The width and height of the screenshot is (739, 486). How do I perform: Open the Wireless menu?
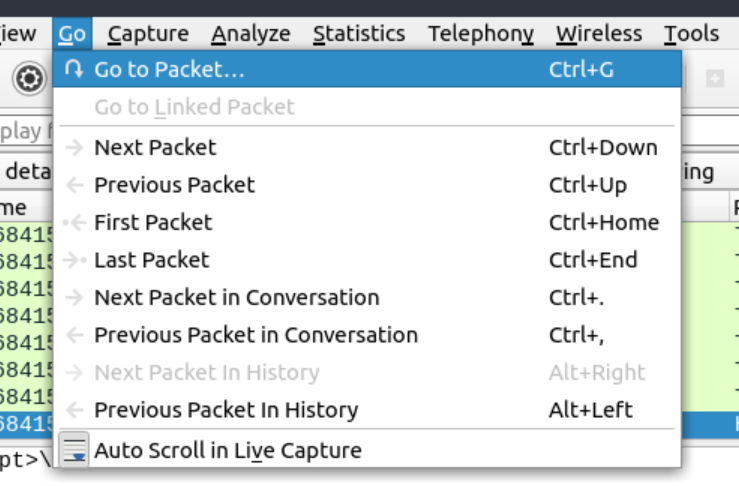[x=599, y=34]
